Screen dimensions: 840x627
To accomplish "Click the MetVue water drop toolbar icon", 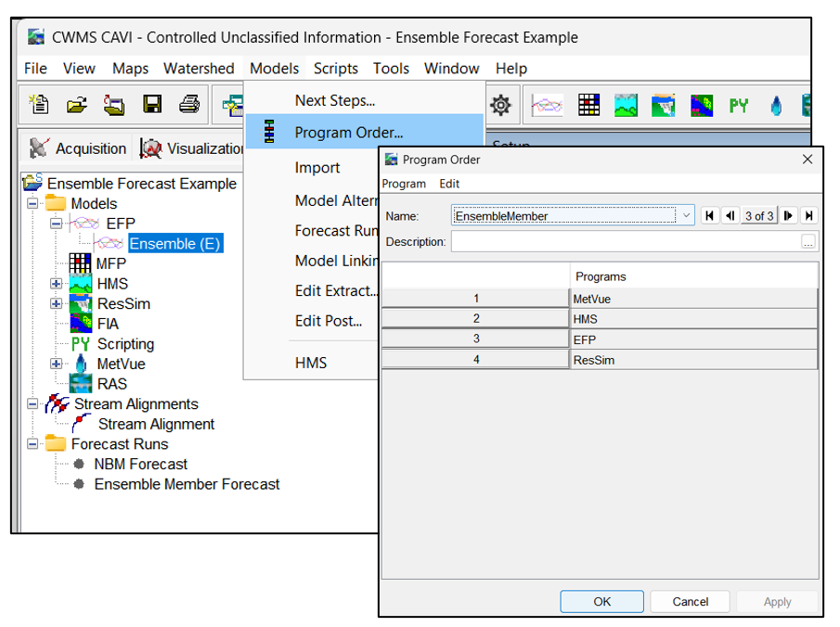I will [776, 106].
